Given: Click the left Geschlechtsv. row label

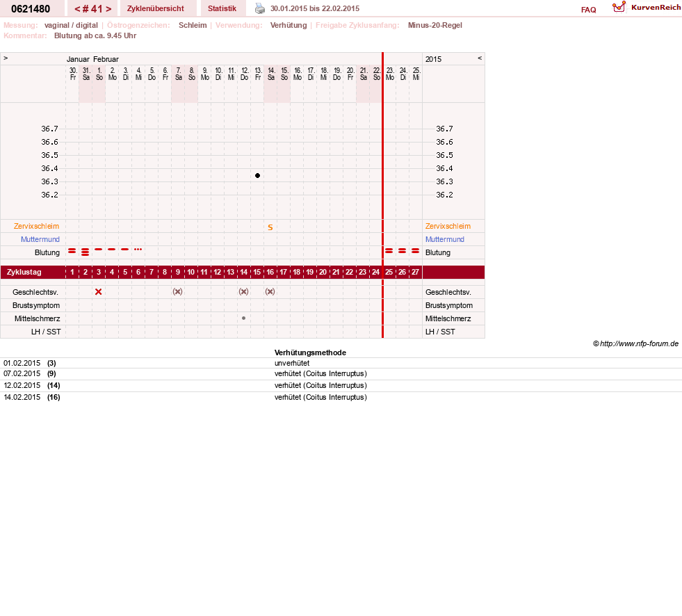Looking at the screenshot, I should point(35,292).
